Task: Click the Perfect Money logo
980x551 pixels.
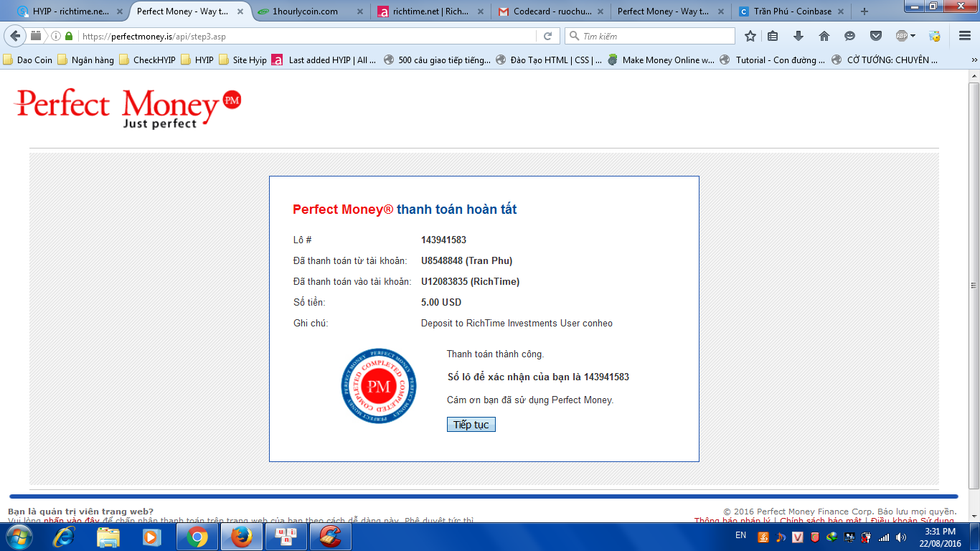Action: coord(128,109)
